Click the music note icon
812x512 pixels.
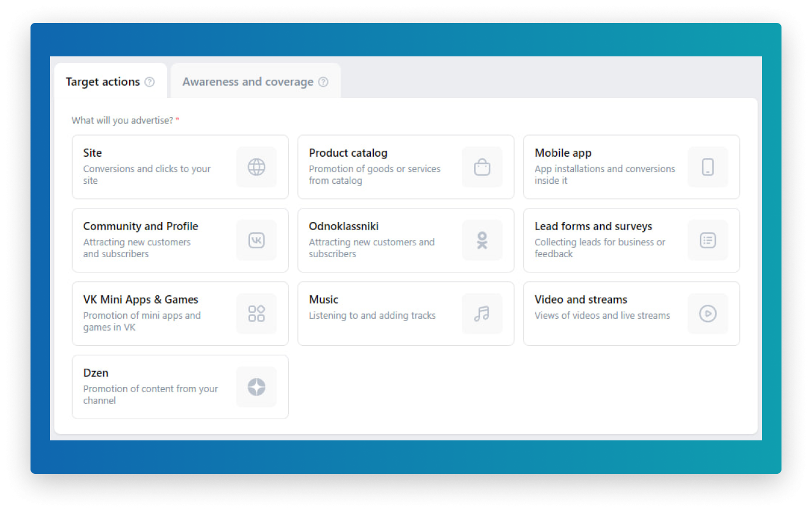click(482, 314)
